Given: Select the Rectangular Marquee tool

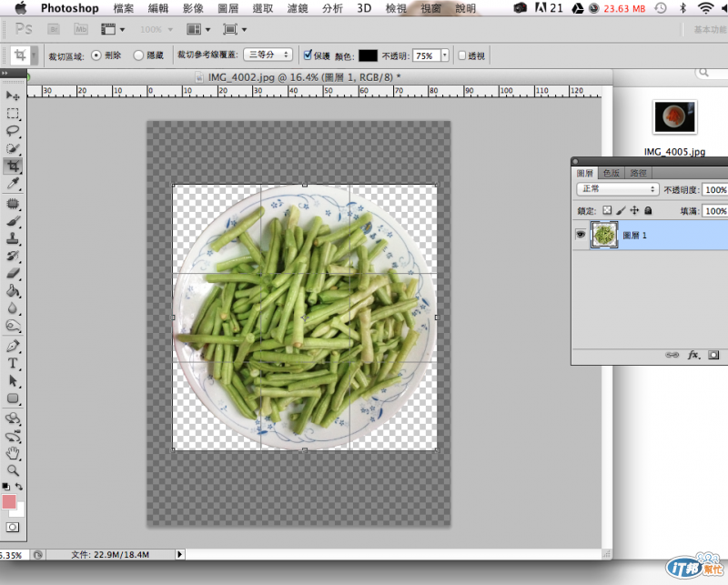Looking at the screenshot, I should 13,114.
